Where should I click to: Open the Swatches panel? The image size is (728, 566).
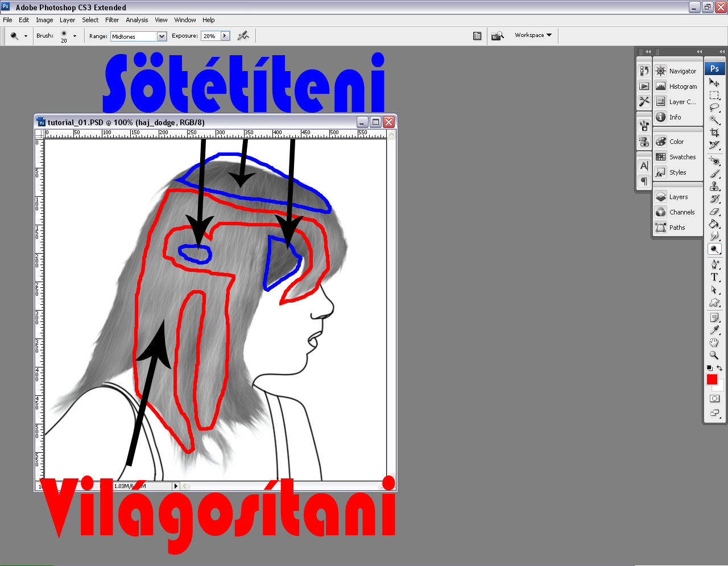(682, 157)
